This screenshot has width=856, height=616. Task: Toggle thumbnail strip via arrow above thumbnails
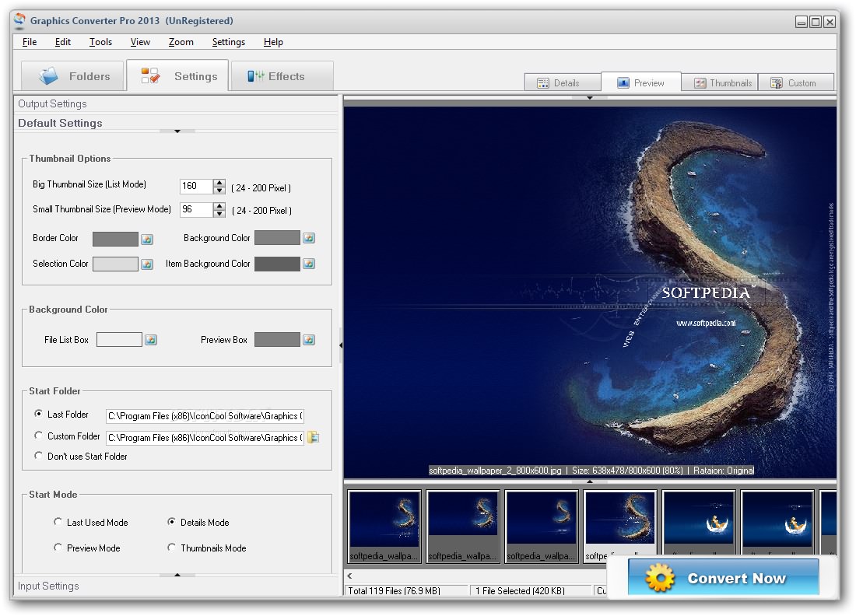590,481
